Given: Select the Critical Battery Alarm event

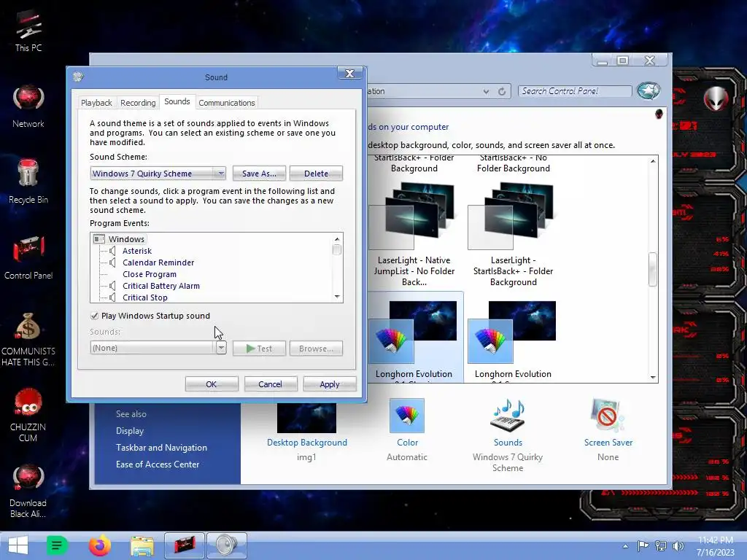Looking at the screenshot, I should [x=161, y=286].
